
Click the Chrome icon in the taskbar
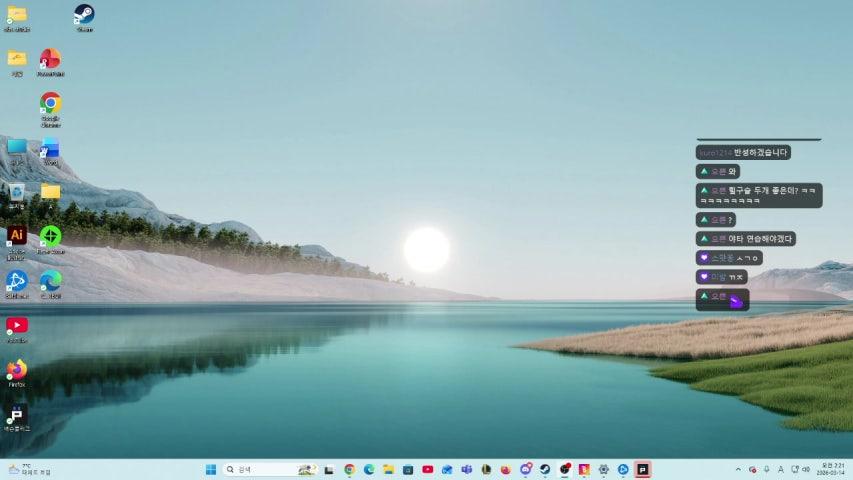point(349,469)
